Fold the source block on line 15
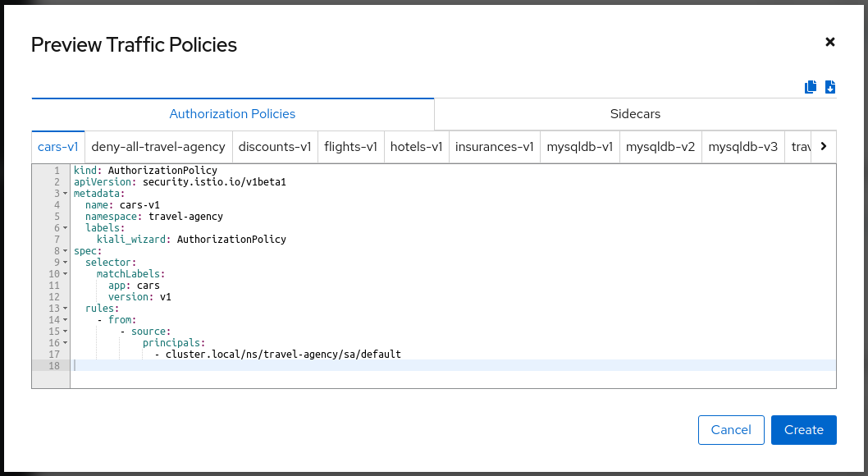Viewport: 868px width, 476px height. (65, 332)
